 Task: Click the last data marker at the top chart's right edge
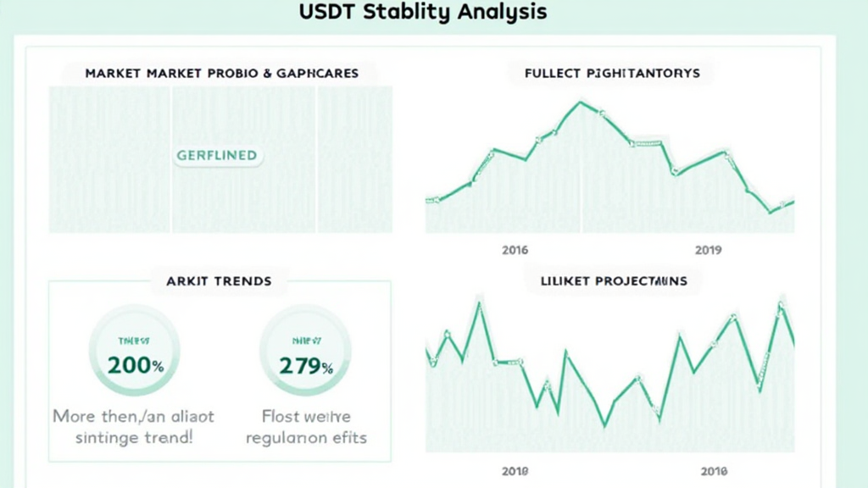point(791,202)
